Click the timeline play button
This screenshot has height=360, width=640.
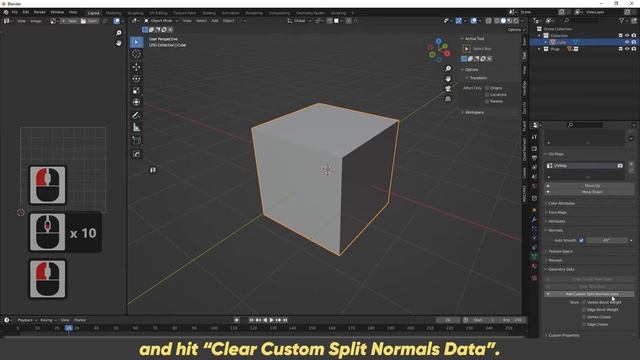click(x=271, y=320)
